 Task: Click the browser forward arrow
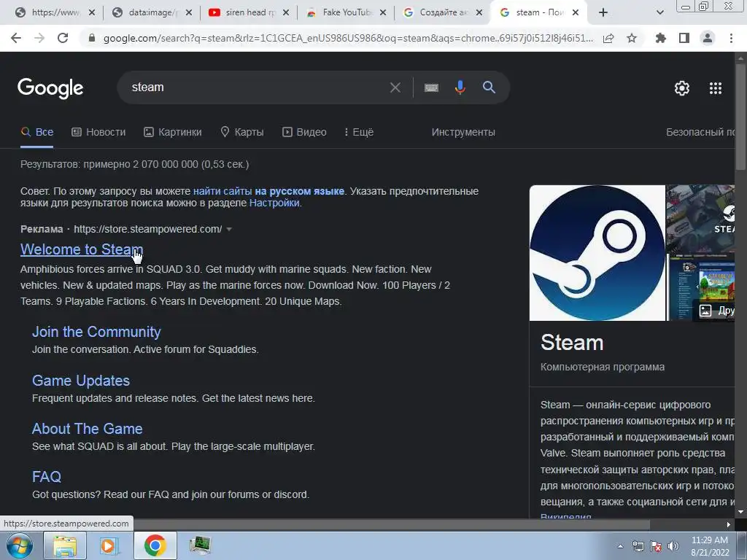(x=39, y=38)
